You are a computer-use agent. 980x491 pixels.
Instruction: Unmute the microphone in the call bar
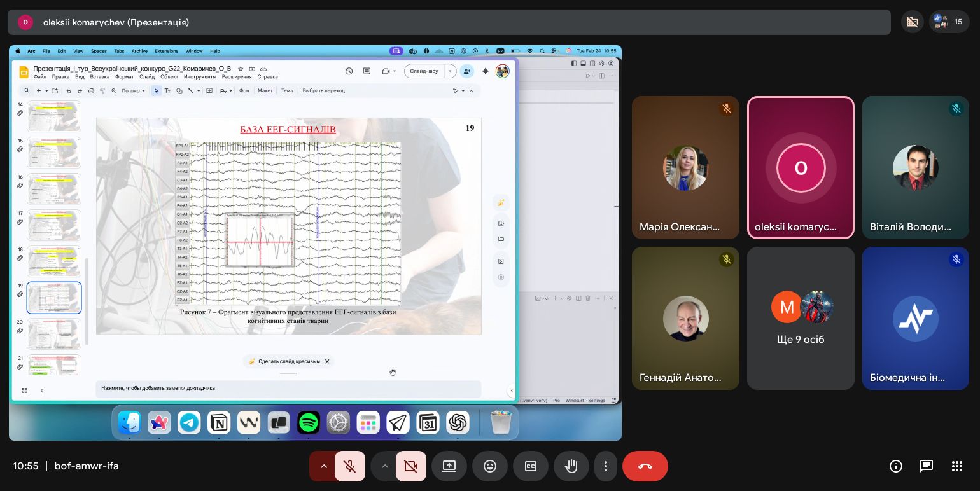click(x=349, y=466)
